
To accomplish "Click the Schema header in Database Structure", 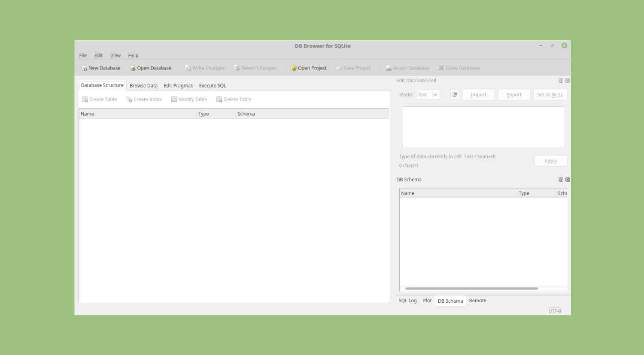I will coord(312,114).
